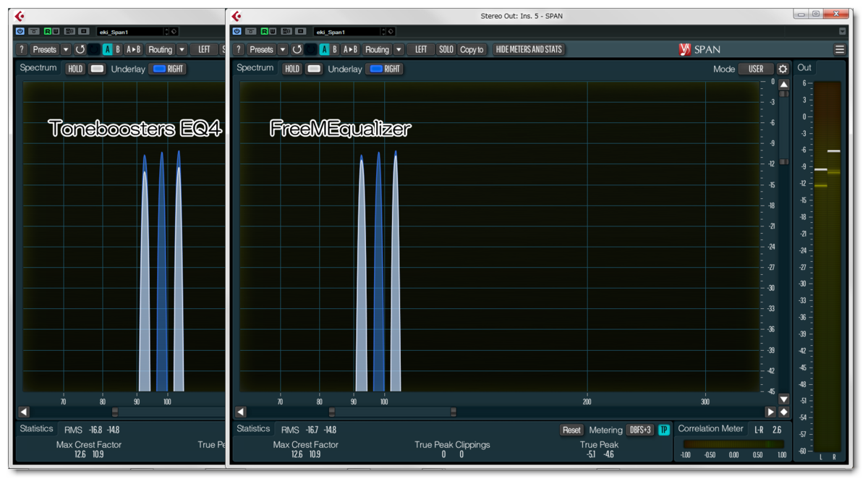Open Routing dropdown arrow in left SPAN window
Image resolution: width=868 pixels, height=484 pixels.
(x=182, y=50)
